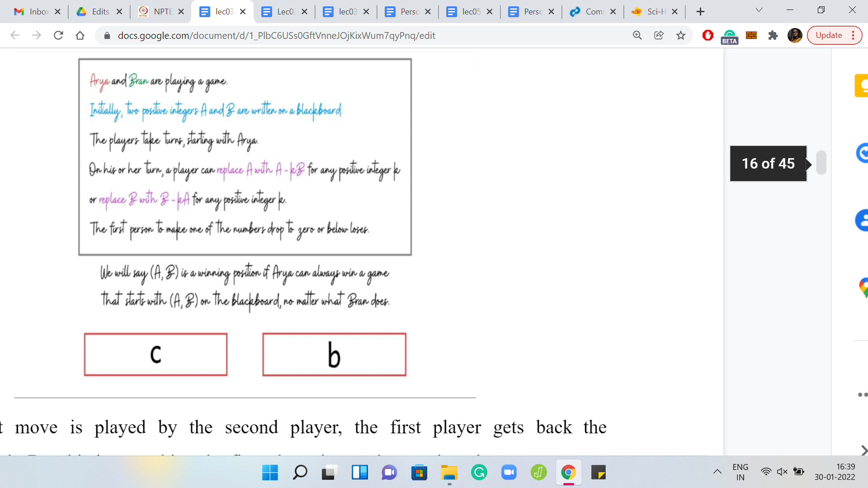The image size is (868, 488).
Task: Click the red adblocker extension icon
Action: click(708, 35)
